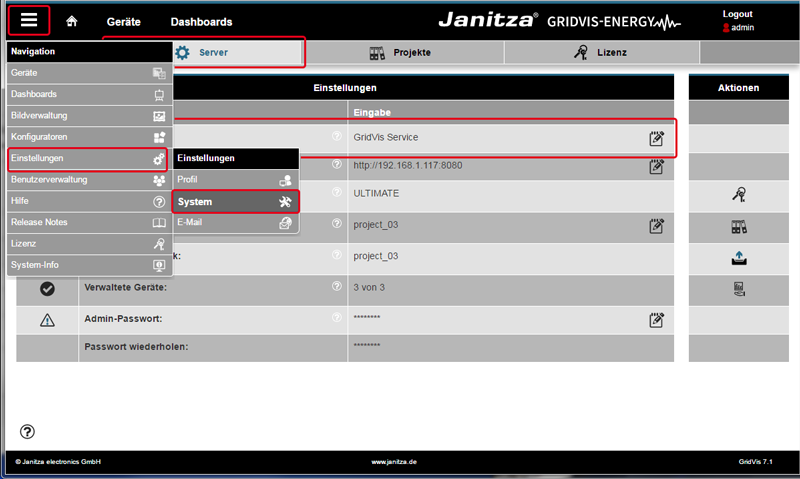Edit the Admin-Passwort entry

coord(656,319)
